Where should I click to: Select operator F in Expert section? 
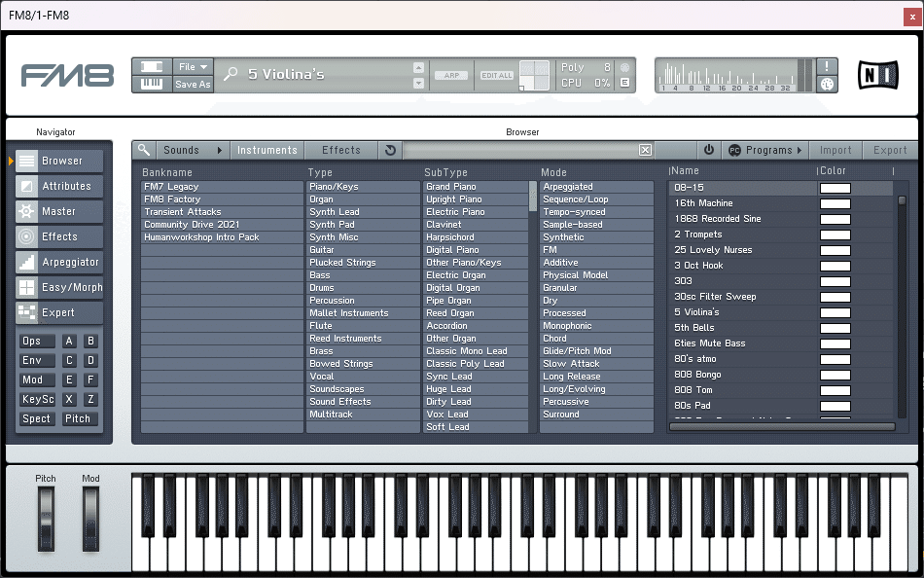90,379
